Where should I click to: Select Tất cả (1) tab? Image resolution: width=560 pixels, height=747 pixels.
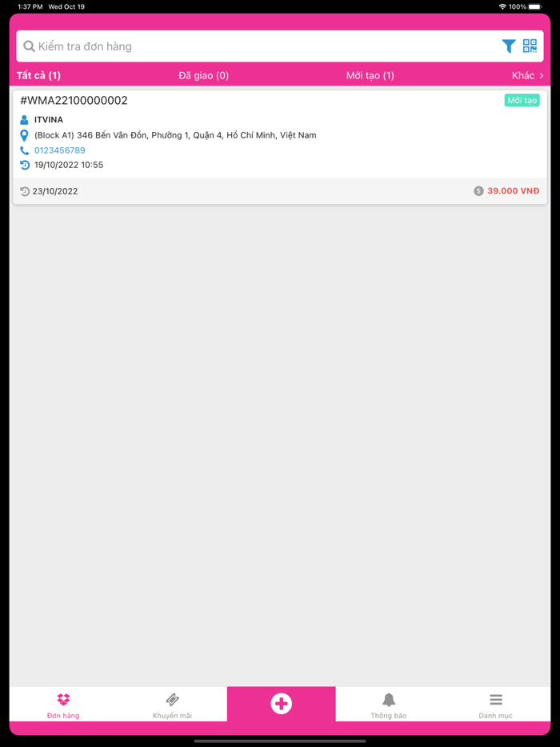point(38,75)
